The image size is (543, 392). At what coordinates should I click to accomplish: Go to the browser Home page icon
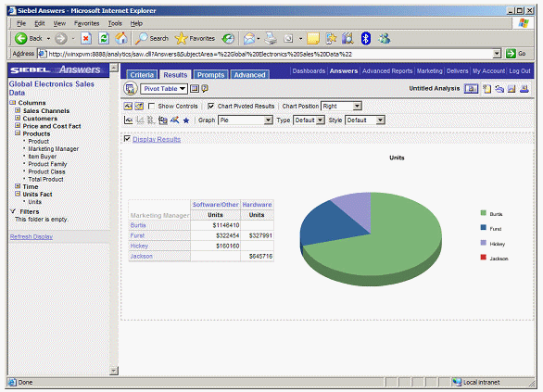coord(121,38)
